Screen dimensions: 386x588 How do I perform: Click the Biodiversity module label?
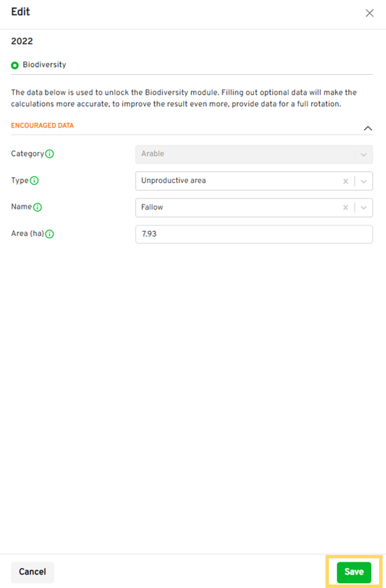(x=44, y=65)
